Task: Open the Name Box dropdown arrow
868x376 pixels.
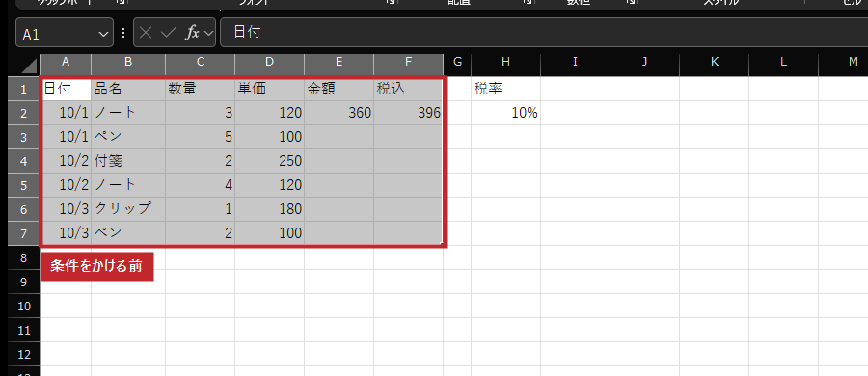Action: pyautogui.click(x=103, y=35)
